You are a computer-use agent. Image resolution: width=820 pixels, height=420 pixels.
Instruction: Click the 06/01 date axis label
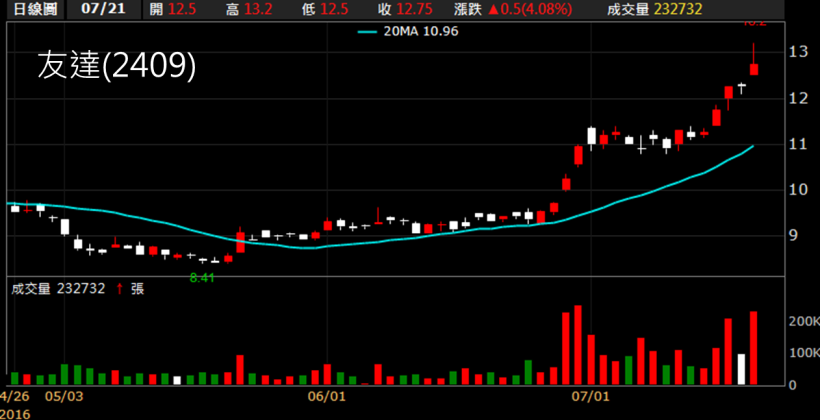pos(327,397)
